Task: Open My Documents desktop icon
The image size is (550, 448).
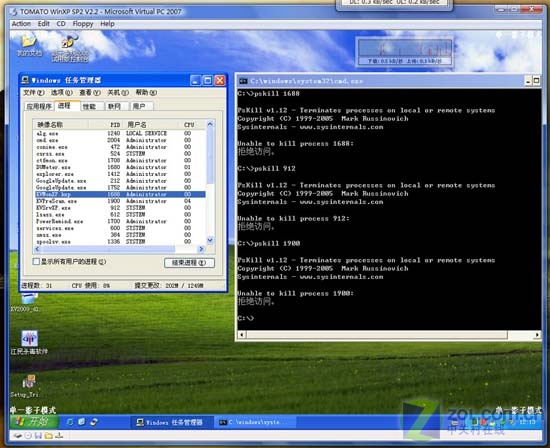Action: [x=29, y=45]
